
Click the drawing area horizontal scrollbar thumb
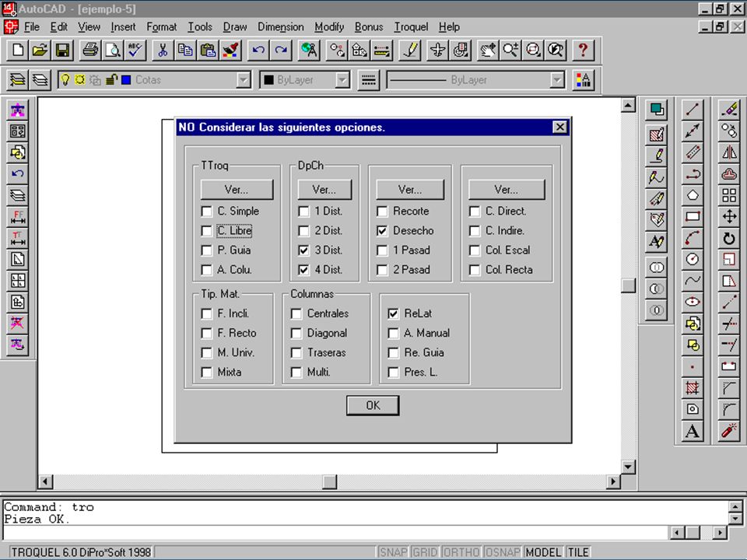330,482
